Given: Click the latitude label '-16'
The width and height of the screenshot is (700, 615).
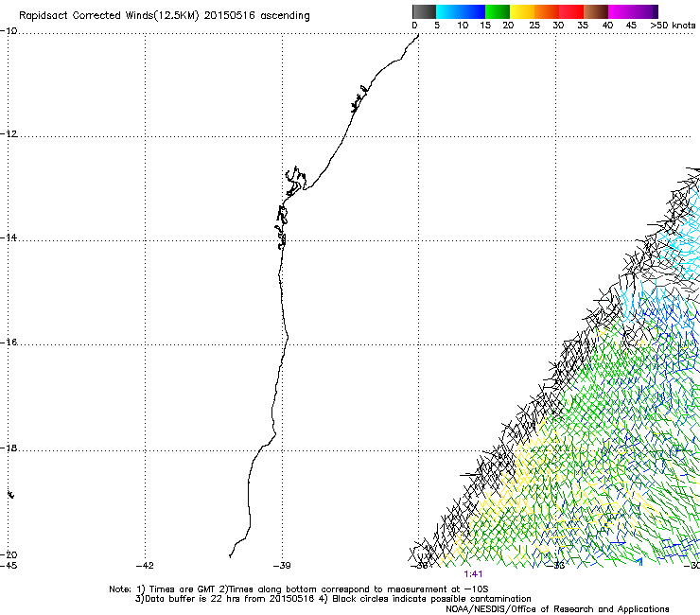Looking at the screenshot, I should click(9, 343).
